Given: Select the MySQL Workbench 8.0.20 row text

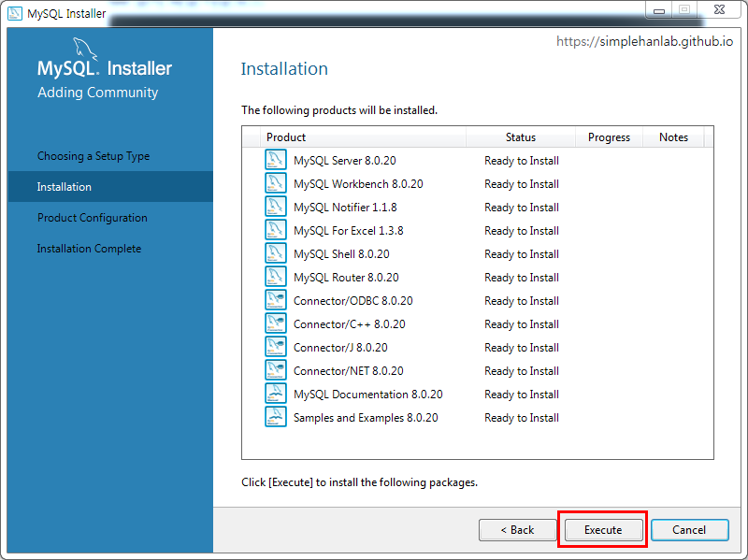Looking at the screenshot, I should 358,184.
